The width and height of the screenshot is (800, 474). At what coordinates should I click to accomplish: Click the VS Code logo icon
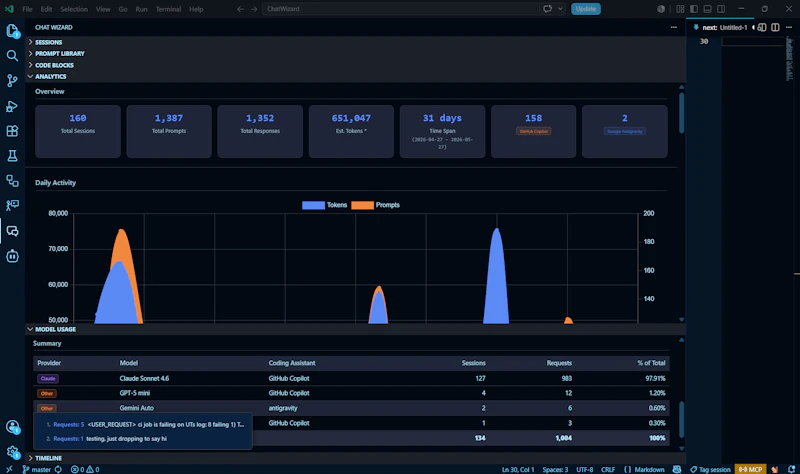point(9,9)
